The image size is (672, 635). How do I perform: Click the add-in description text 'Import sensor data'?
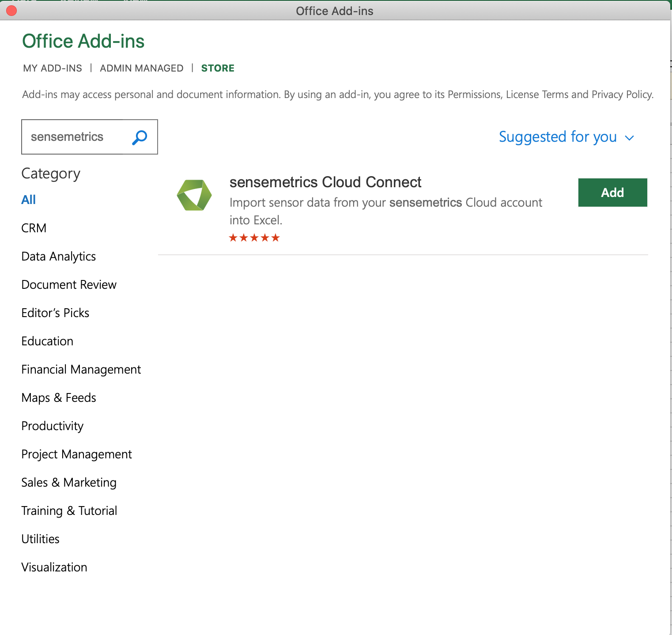coord(386,211)
